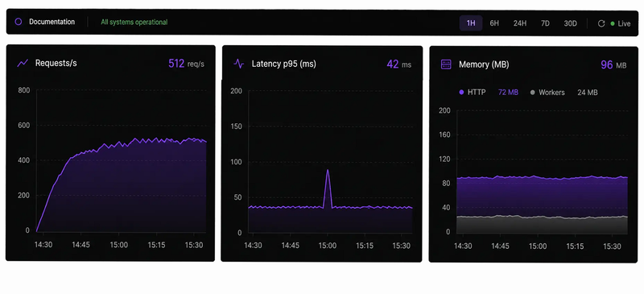This screenshot has width=644, height=294.
Task: Toggle the HTTP legend series dot
Action: coord(461,93)
